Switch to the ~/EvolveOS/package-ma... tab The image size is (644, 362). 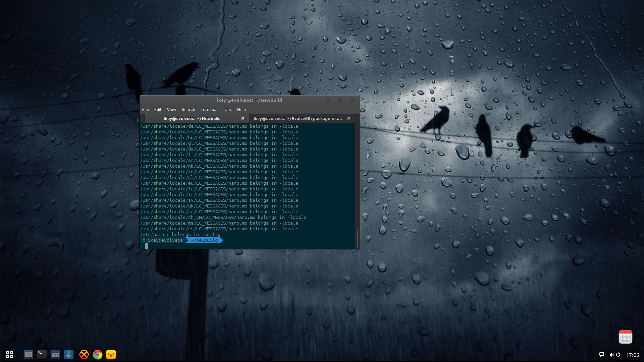pos(298,119)
